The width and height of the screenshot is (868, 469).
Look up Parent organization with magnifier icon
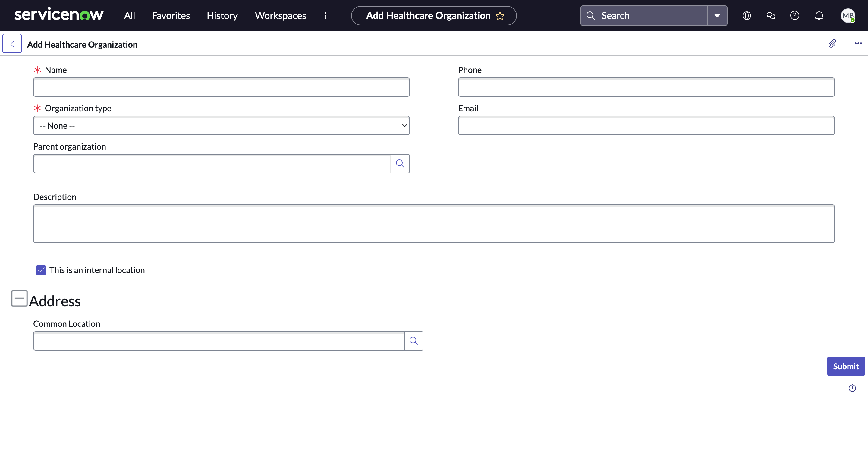coord(400,164)
